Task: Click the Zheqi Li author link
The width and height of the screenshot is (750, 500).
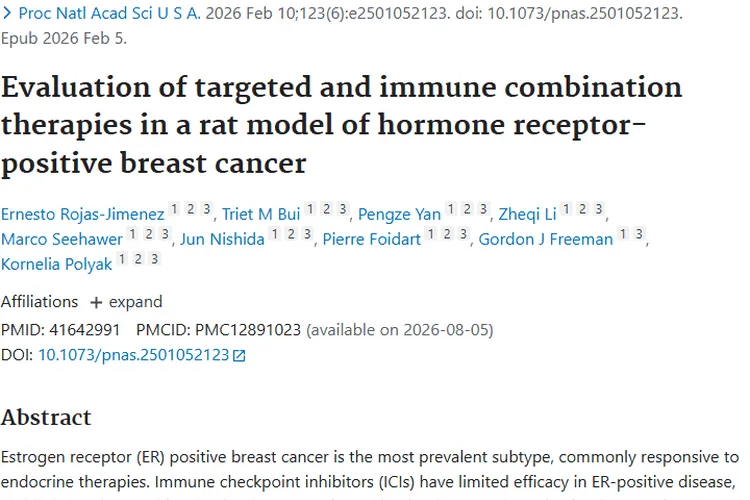Action: pos(527,214)
